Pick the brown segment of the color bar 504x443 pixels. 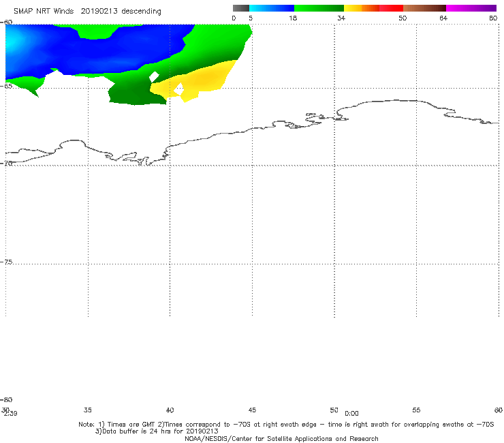pyautogui.click(x=424, y=8)
